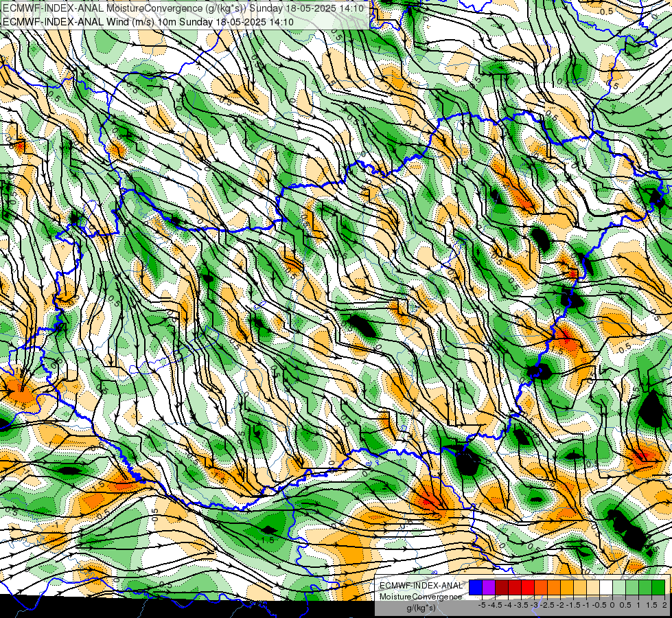Viewport: 672px width, 618px height.
Task: Pick the amber legend swatch for -2 to -1.5
Action: (x=567, y=587)
